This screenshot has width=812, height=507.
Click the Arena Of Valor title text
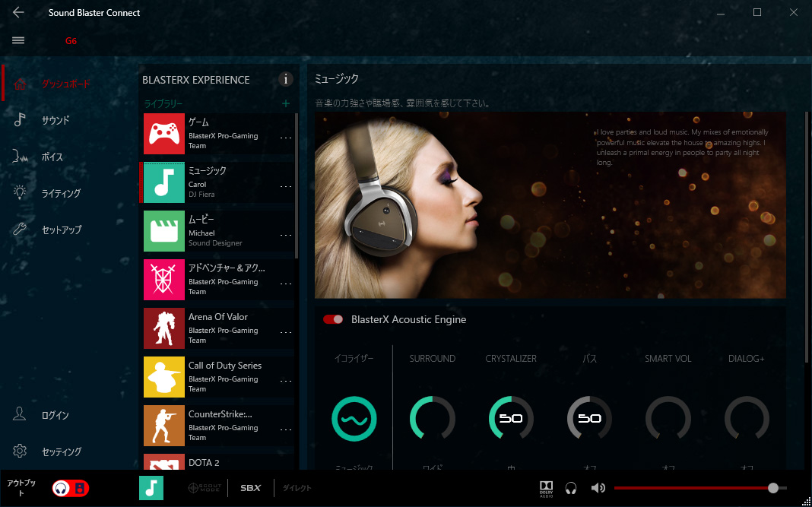218,317
